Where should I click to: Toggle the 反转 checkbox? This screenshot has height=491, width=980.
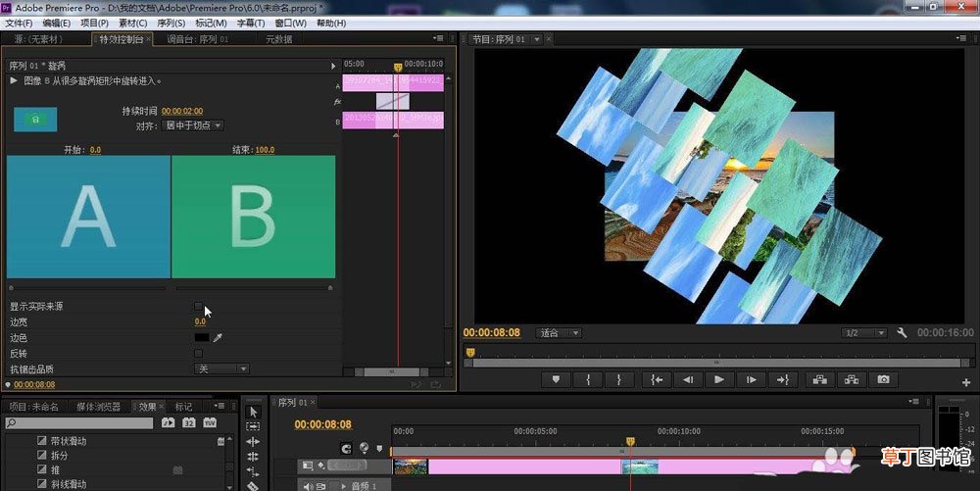(x=199, y=354)
